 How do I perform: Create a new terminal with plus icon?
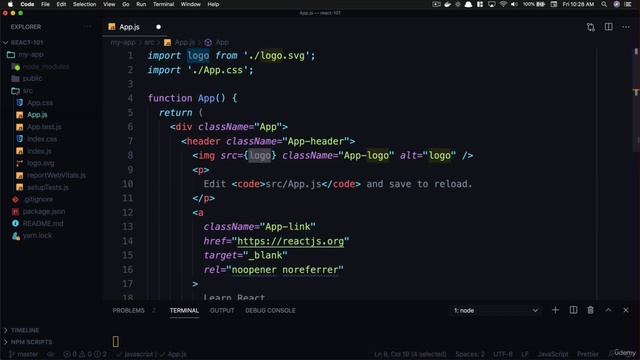pyautogui.click(x=555, y=310)
